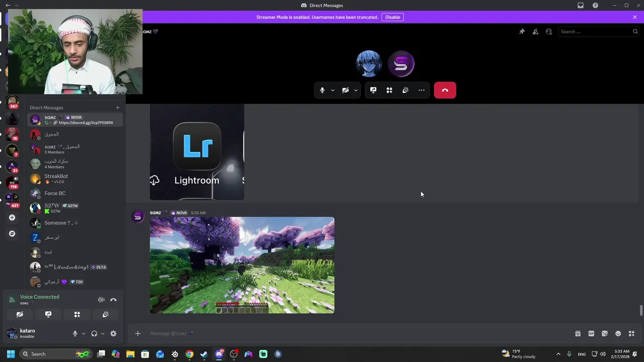Disconnect call from the Voice Connected panel
The image size is (644, 362).
(113, 300)
